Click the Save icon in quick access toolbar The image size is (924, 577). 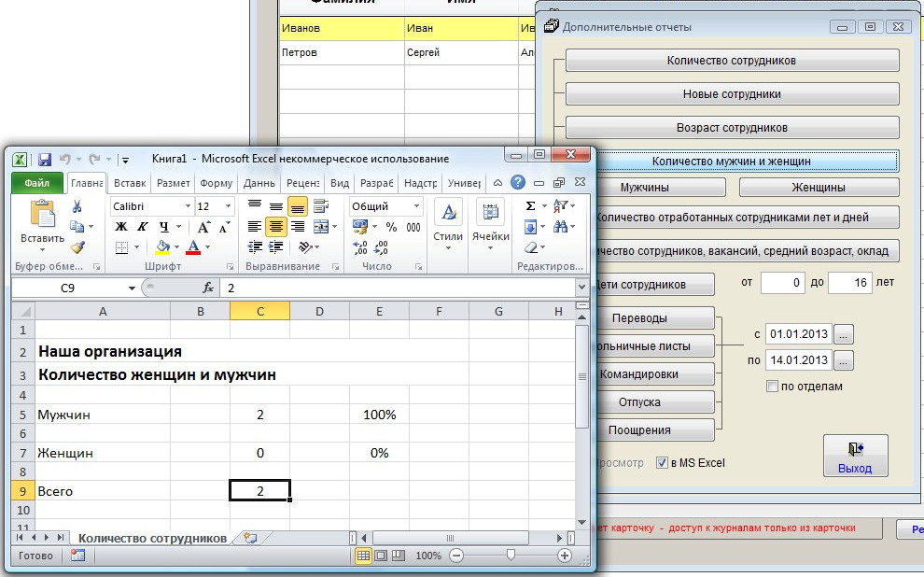[44, 159]
